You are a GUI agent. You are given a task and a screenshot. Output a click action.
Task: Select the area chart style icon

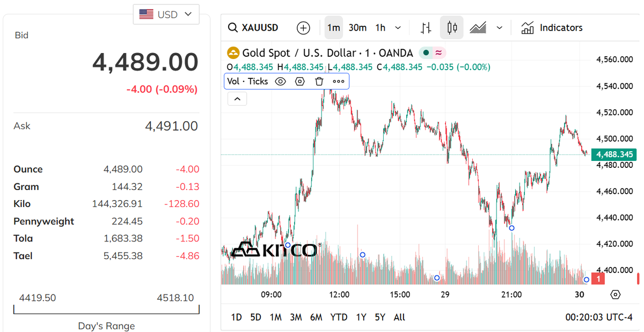pos(478,28)
